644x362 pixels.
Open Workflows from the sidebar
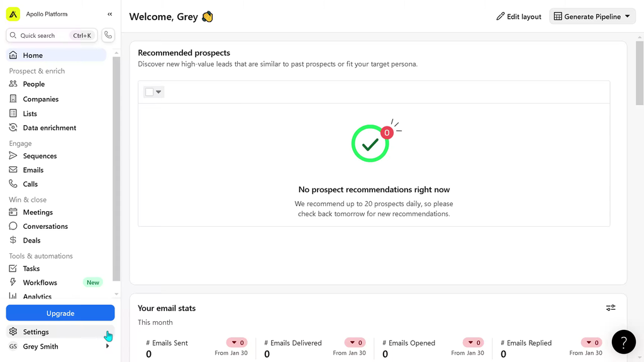pos(40,283)
